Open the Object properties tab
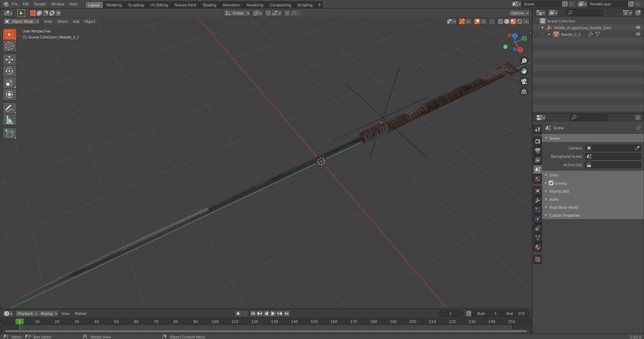 pos(538,191)
